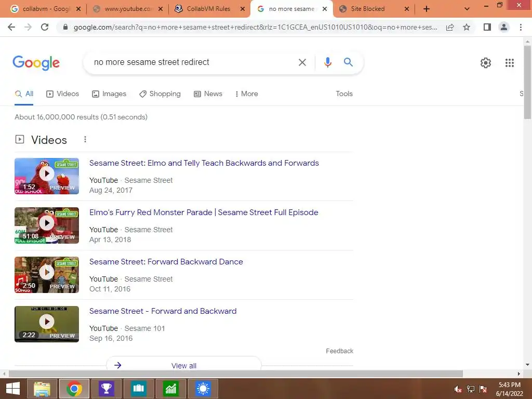This screenshot has height=399, width=532.
Task: Expand the More filters menu
Action: pyautogui.click(x=246, y=94)
